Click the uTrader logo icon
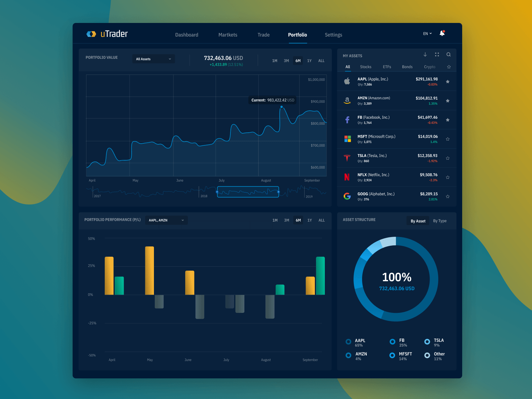This screenshot has width=532, height=399. click(91, 34)
